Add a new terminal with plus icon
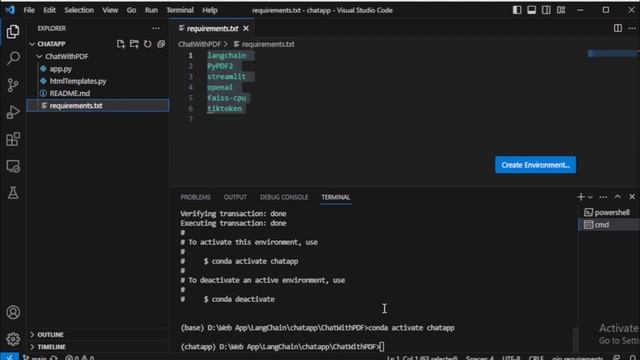 (x=580, y=197)
